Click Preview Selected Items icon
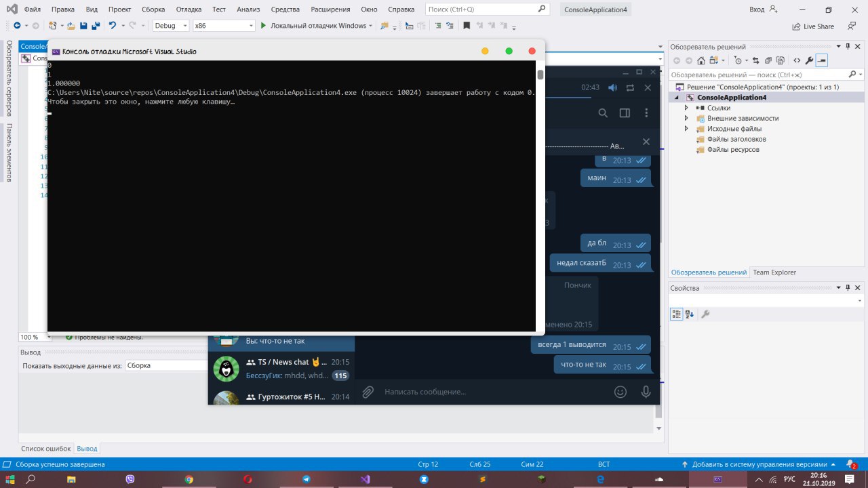This screenshot has height=488, width=868. [x=822, y=60]
